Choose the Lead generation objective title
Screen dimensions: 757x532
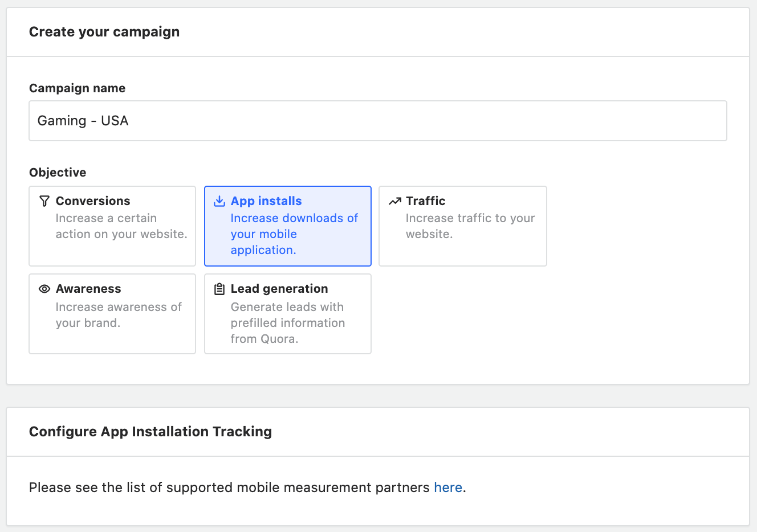click(x=279, y=289)
